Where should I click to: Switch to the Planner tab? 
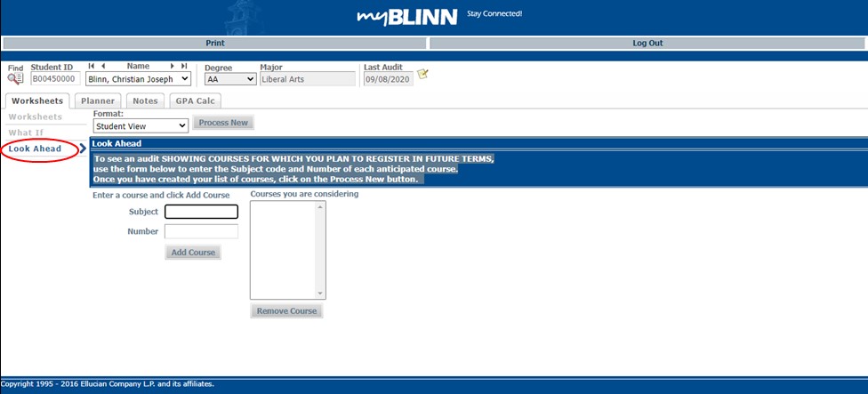tap(98, 101)
